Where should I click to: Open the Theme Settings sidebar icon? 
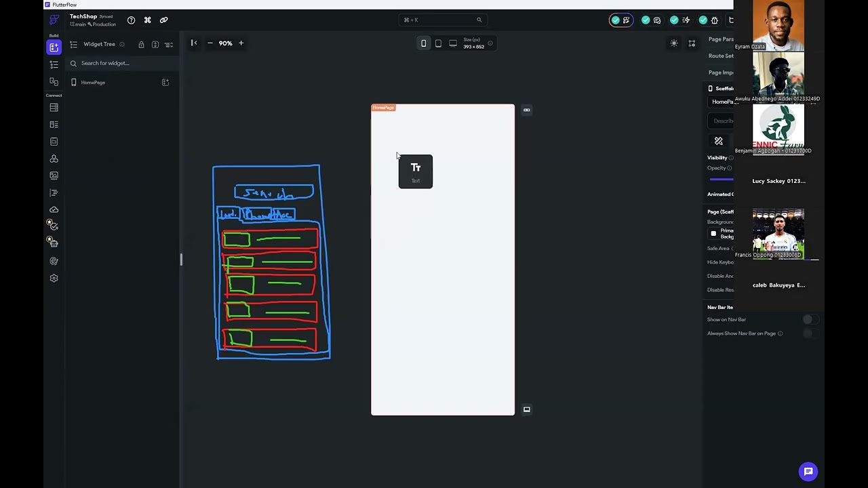(x=54, y=261)
